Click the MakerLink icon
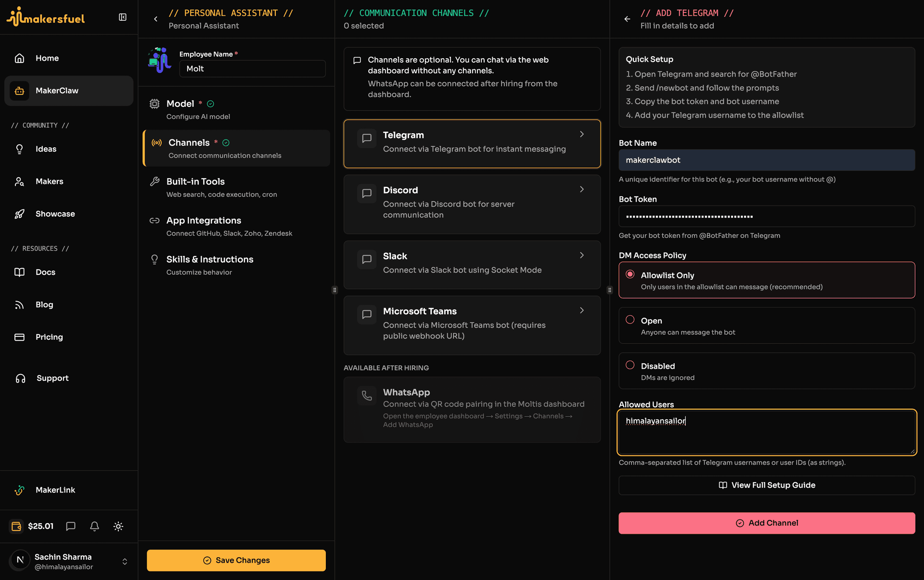 (x=19, y=490)
